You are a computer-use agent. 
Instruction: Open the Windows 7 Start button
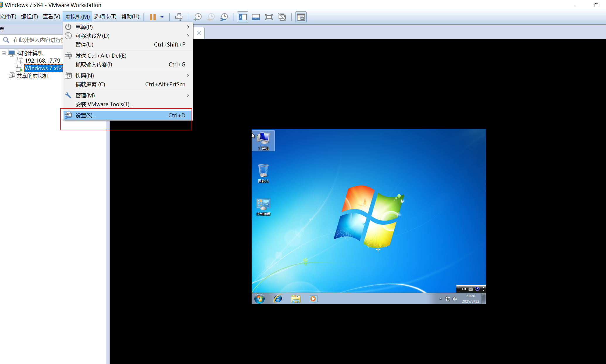260,298
